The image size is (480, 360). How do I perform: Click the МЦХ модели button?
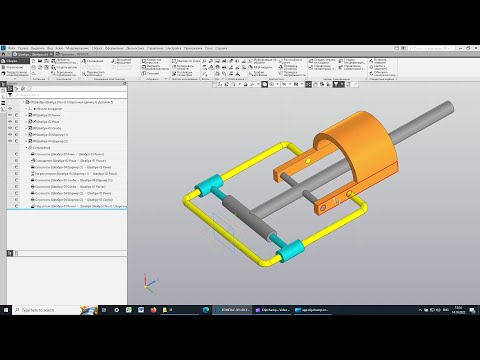coord(260,67)
